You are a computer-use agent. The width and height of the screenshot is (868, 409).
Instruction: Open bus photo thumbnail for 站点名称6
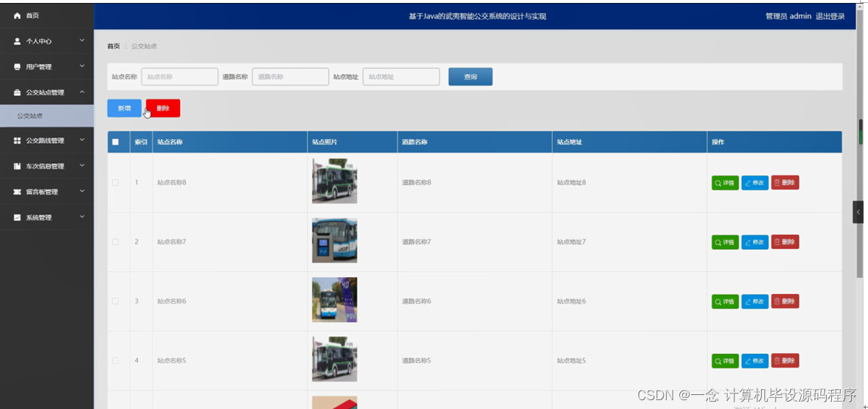334,299
